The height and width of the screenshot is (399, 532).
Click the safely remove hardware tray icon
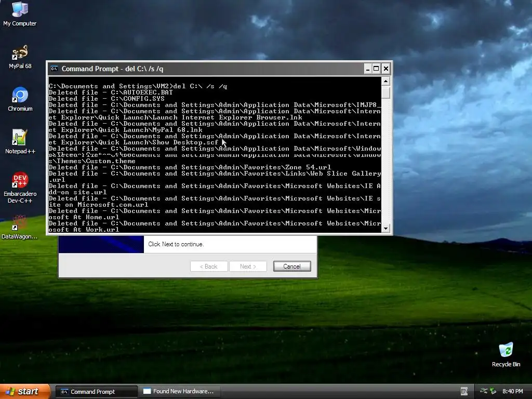click(493, 391)
